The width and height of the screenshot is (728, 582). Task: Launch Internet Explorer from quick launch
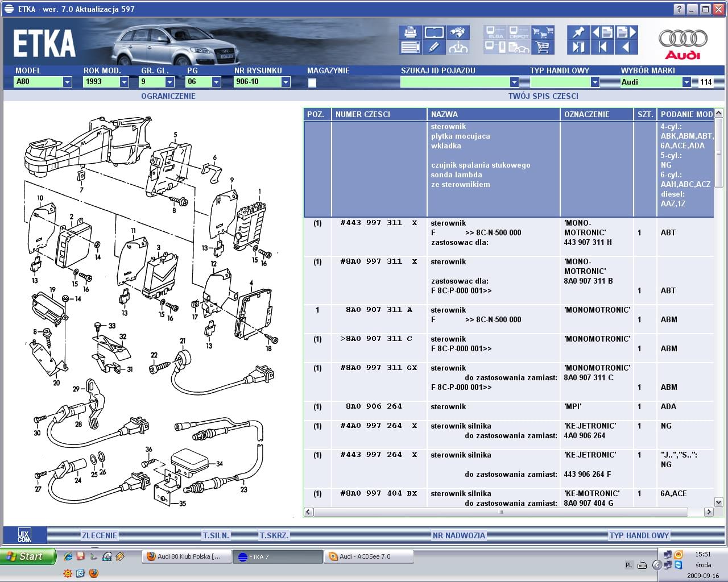pyautogui.click(x=68, y=556)
